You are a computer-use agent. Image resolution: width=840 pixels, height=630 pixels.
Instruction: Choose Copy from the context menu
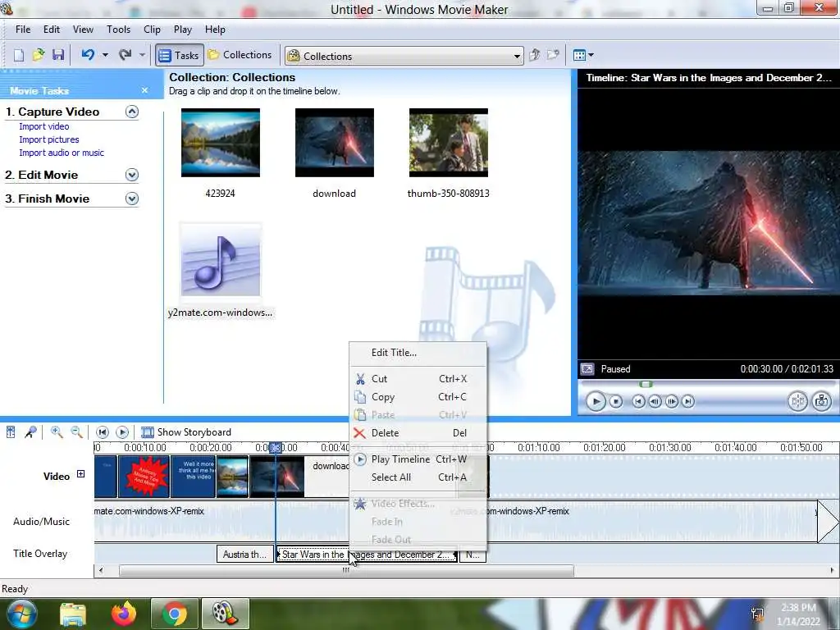pos(418,397)
